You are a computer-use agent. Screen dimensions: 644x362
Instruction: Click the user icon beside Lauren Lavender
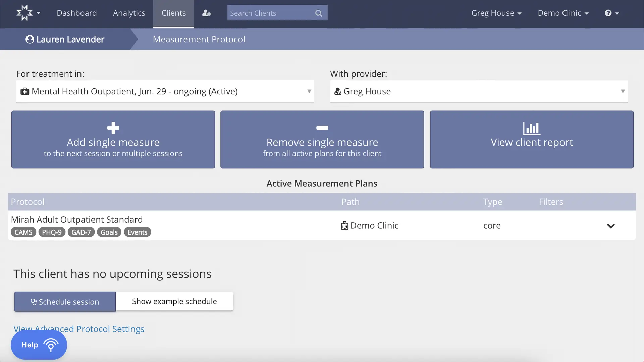tap(29, 39)
